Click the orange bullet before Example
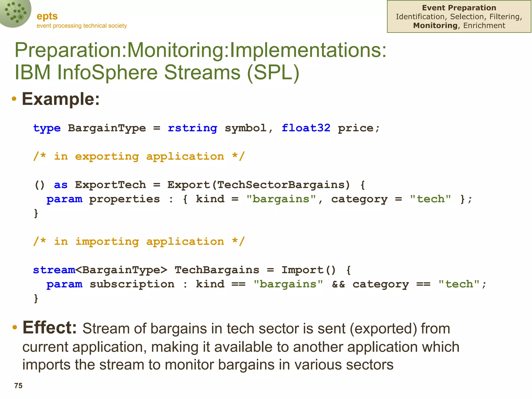 [14, 99]
